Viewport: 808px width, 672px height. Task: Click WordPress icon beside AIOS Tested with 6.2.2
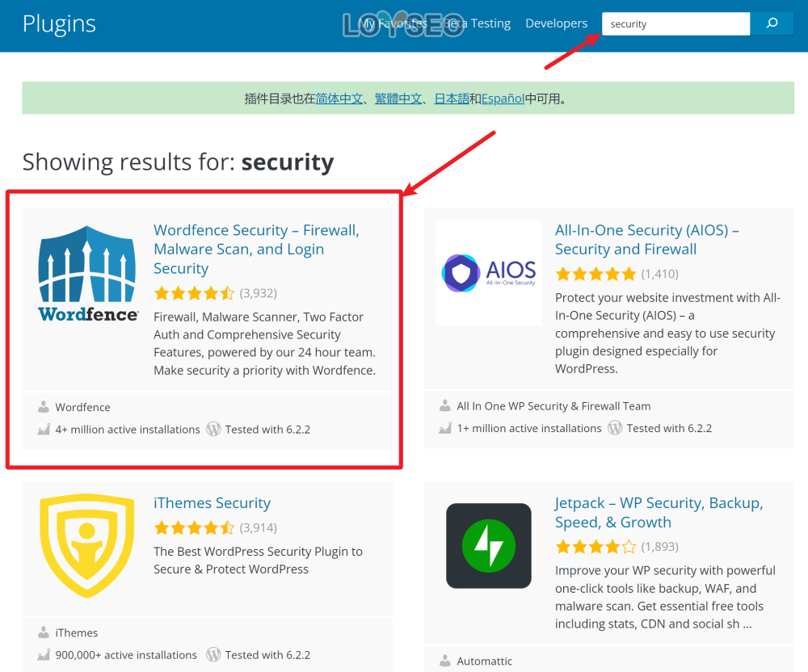615,427
